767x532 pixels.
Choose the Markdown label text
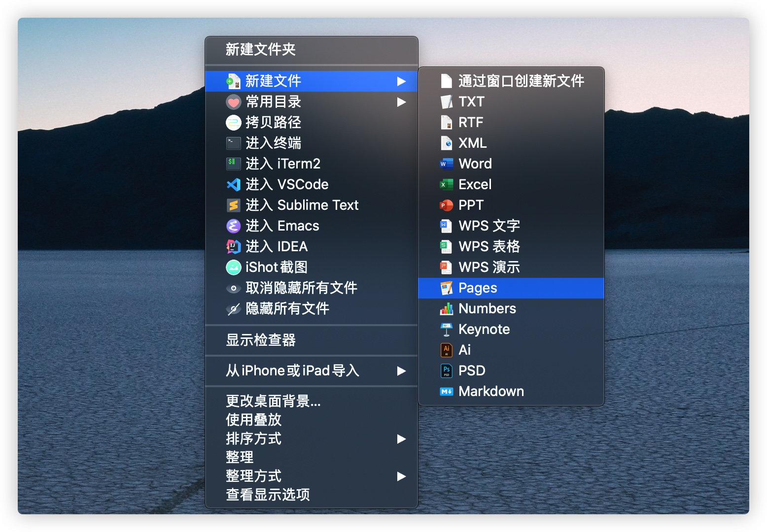click(x=491, y=392)
